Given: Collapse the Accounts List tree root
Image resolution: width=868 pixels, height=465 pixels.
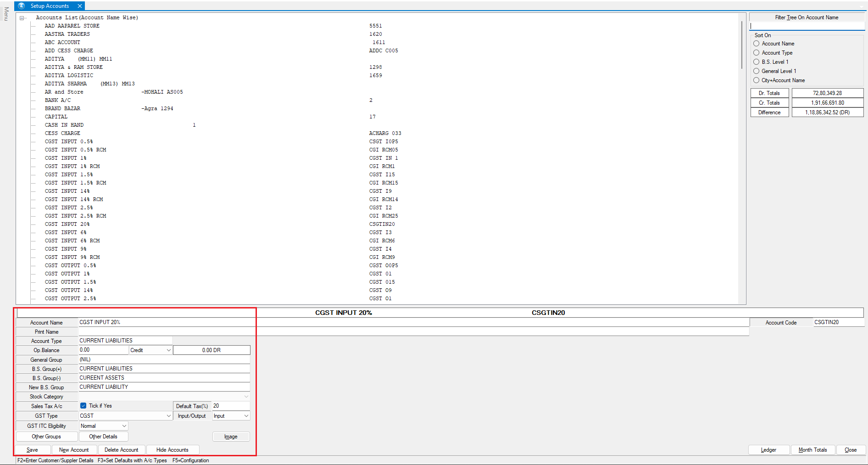Looking at the screenshot, I should [22, 18].
